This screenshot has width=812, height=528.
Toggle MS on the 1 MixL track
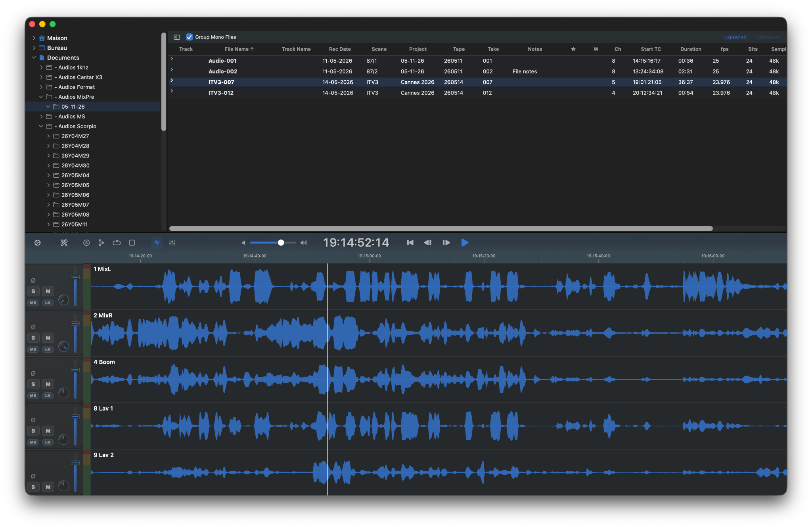33,303
